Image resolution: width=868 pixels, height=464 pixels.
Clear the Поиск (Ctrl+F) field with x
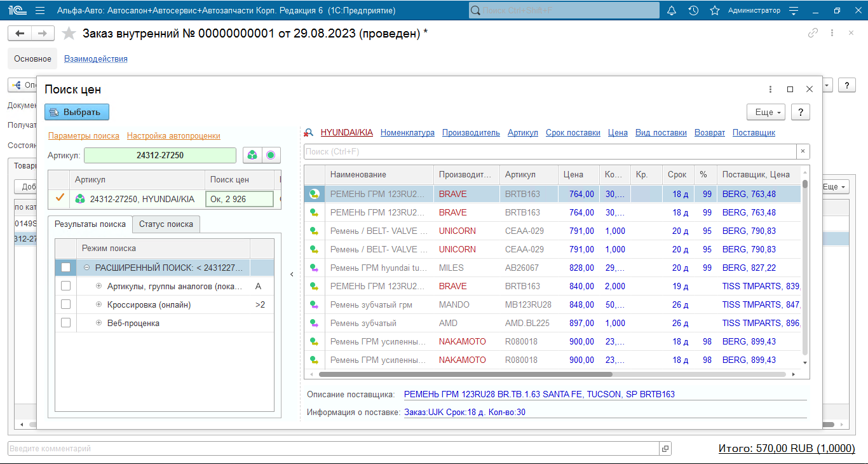coord(803,151)
